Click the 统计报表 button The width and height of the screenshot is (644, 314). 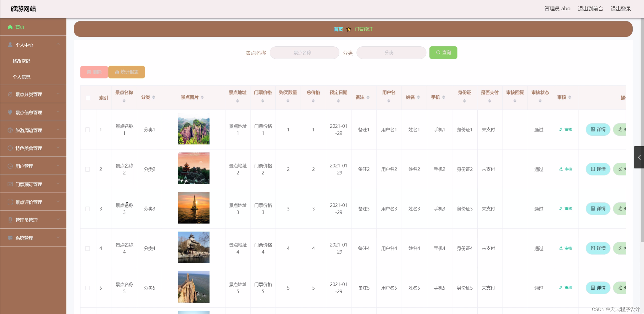[127, 72]
